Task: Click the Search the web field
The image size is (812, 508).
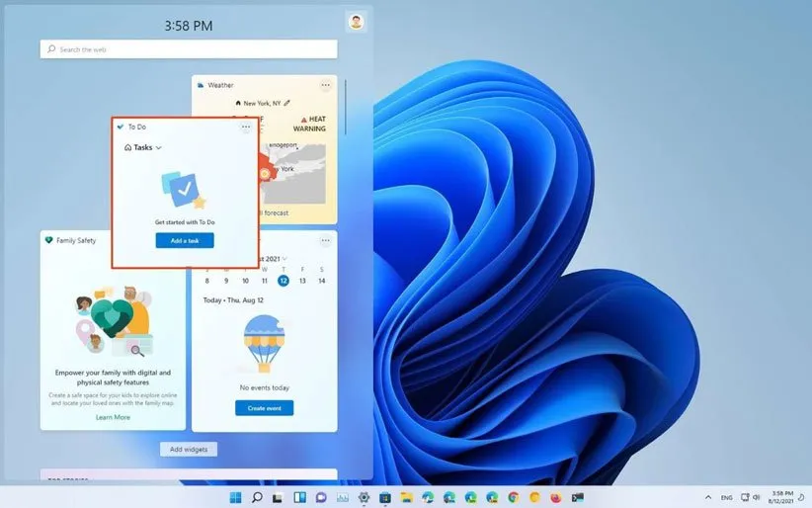Action: click(189, 48)
